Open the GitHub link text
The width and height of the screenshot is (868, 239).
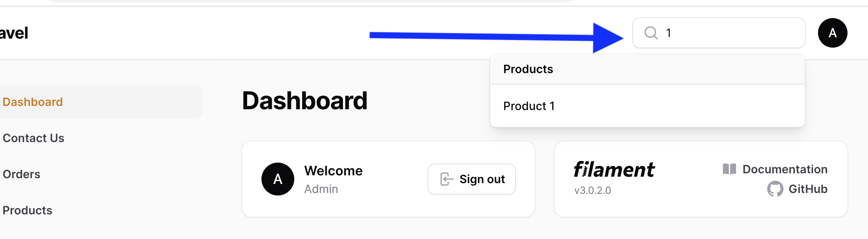tap(808, 189)
